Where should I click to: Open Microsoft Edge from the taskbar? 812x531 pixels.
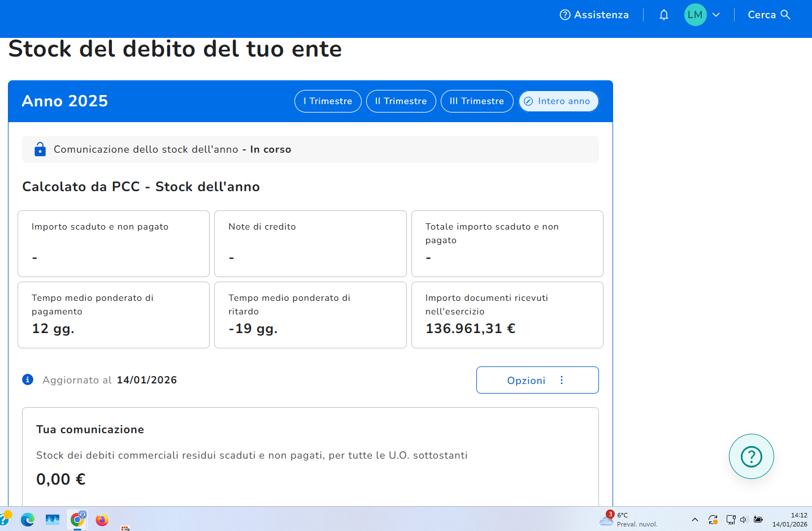[x=27, y=520]
